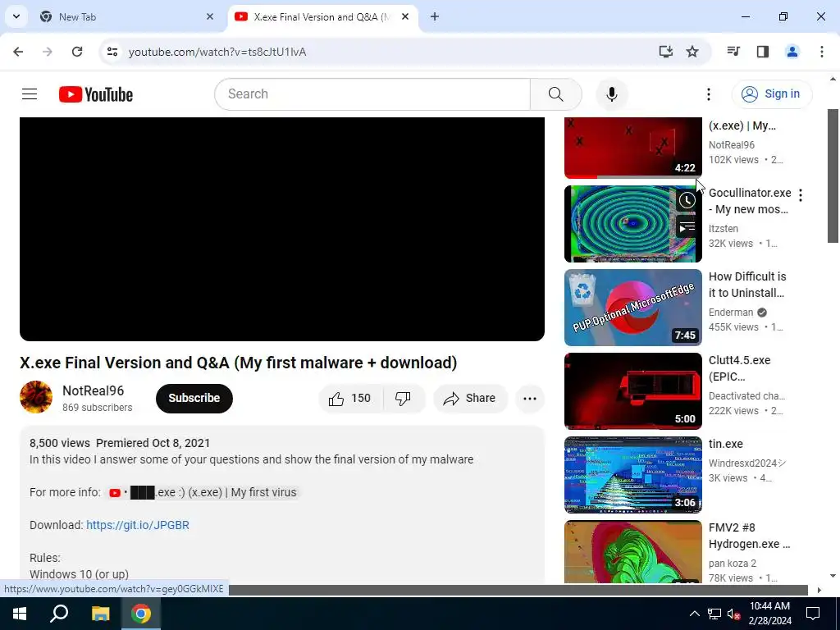Screen dimensions: 840x630
Task: Open FMV2 #8 Hydrogen.exe video title
Action: pos(749,536)
